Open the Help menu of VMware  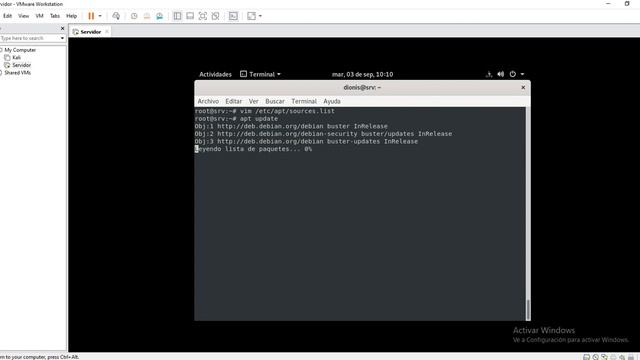pos(71,16)
